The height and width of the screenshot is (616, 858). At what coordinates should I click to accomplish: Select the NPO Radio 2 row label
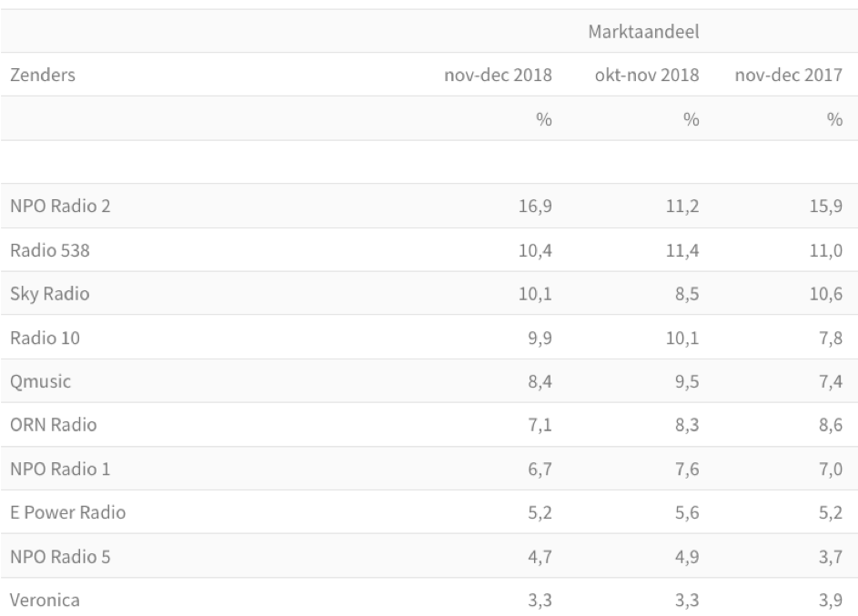tap(60, 206)
